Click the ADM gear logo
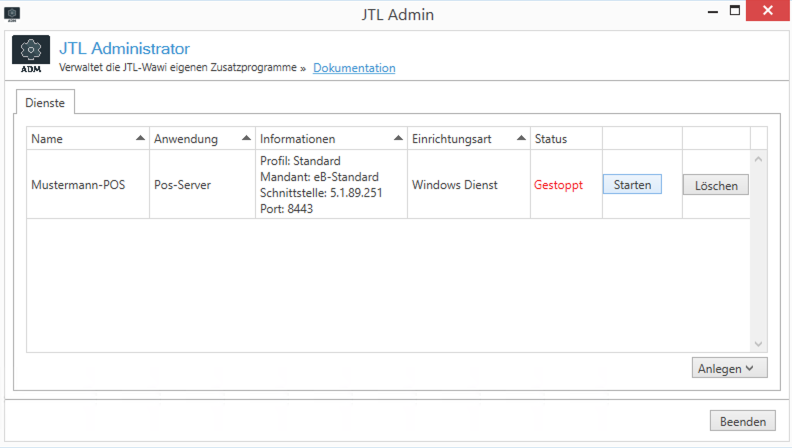This screenshot has width=792, height=448. pos(31,56)
